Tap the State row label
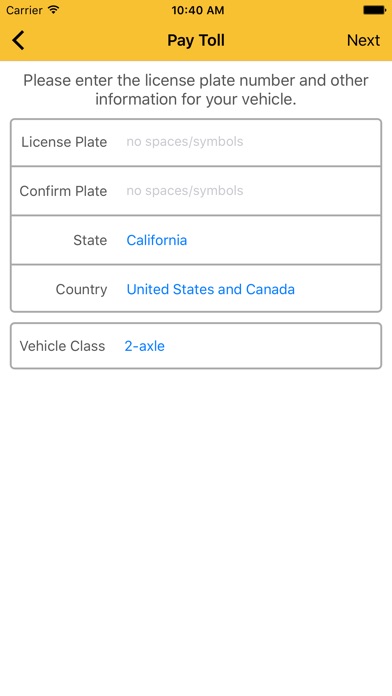Image resolution: width=392 pixels, height=696 pixels. coord(90,240)
